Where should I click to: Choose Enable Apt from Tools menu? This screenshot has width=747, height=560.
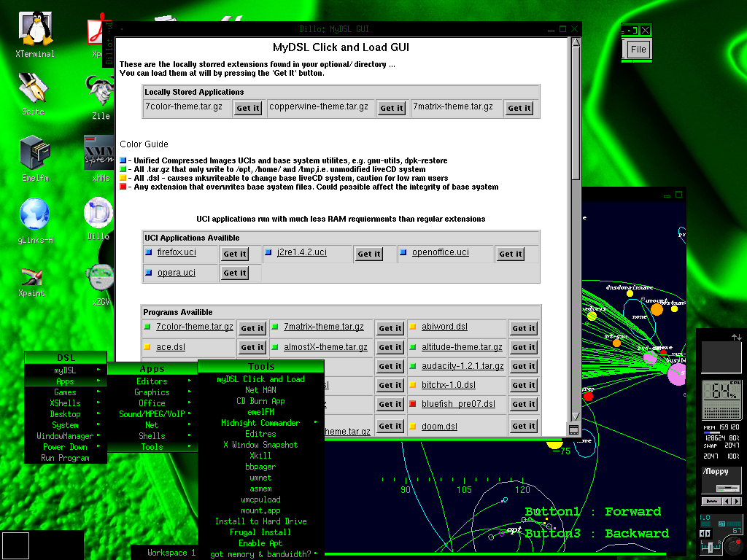(x=260, y=543)
